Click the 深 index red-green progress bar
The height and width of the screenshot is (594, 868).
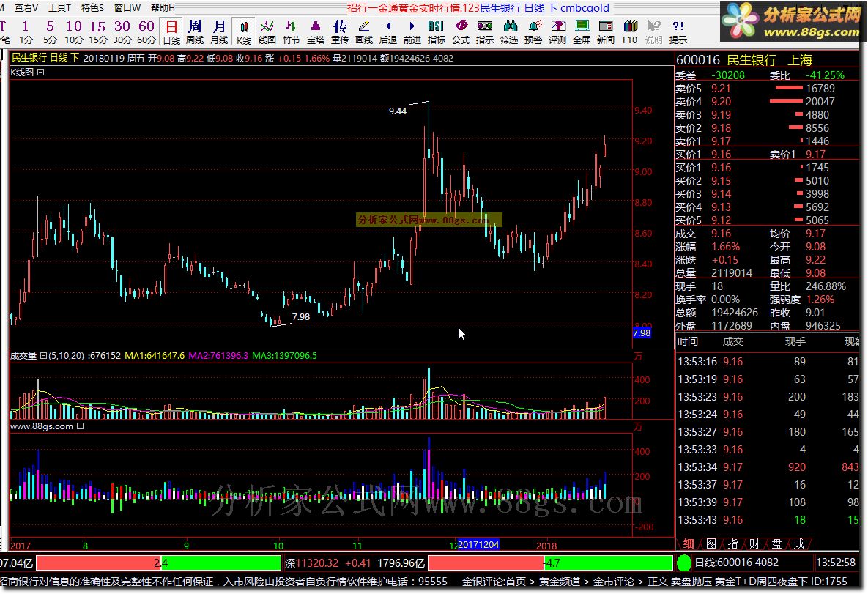(550, 563)
